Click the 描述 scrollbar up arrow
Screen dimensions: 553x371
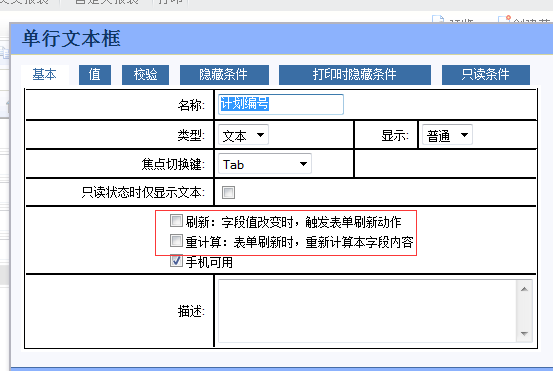tap(524, 289)
